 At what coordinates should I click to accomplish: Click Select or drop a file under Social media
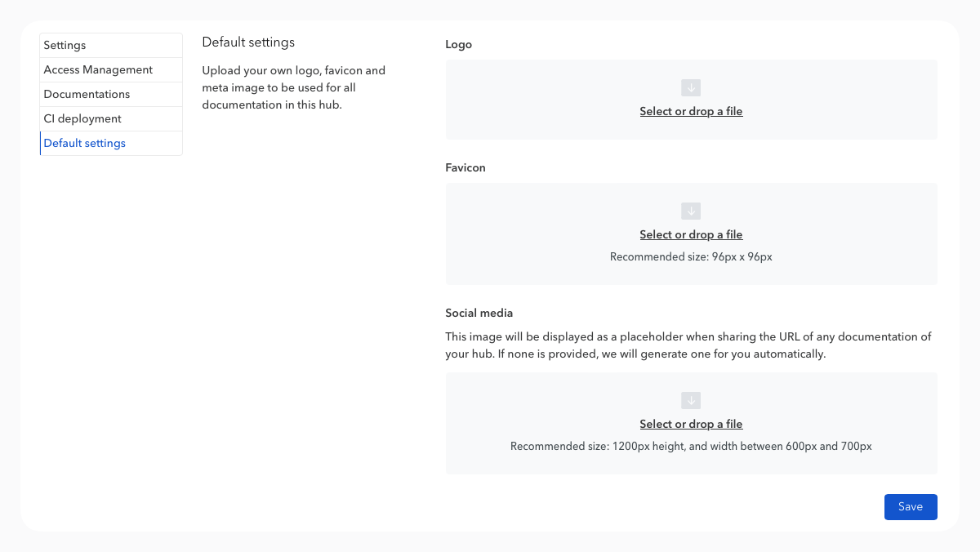(x=691, y=424)
